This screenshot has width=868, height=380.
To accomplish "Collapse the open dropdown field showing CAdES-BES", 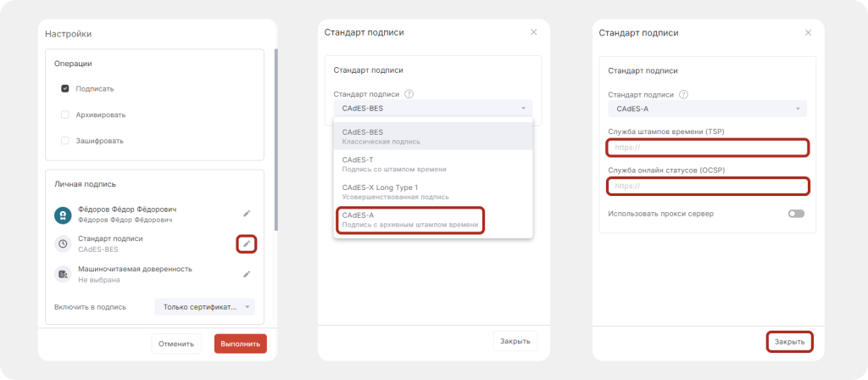I will (x=433, y=109).
